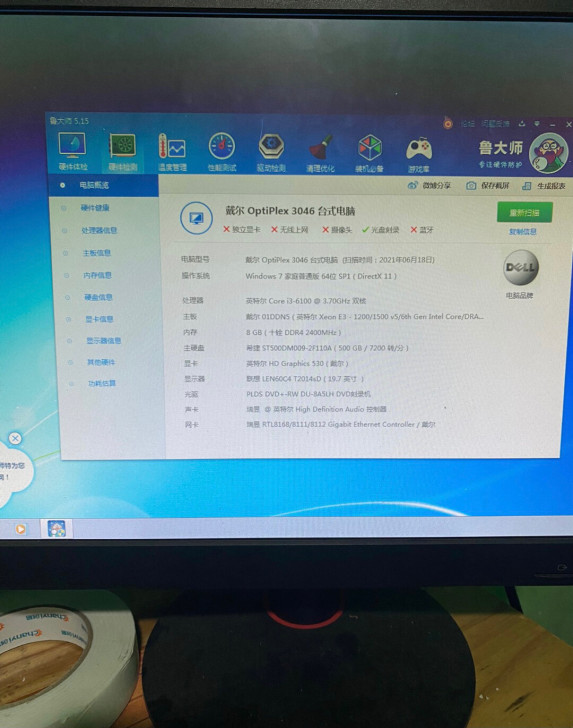Click the RTL8168 Ethernet Controller value
The height and width of the screenshot is (728, 573).
click(341, 424)
